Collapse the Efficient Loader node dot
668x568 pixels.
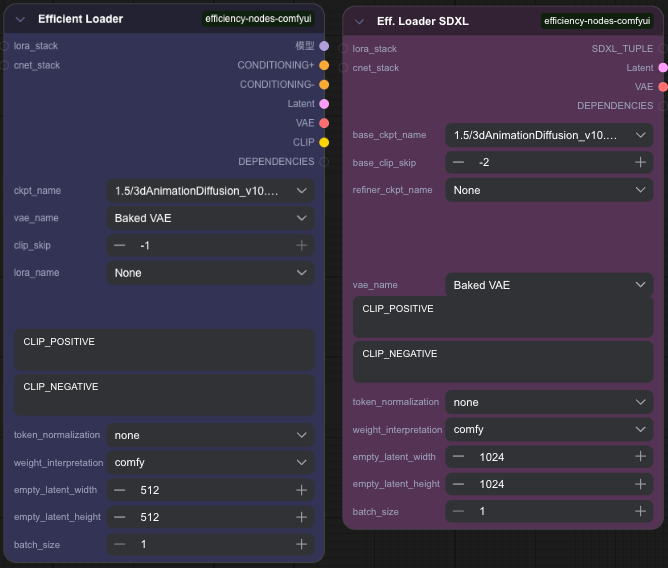click(x=20, y=19)
